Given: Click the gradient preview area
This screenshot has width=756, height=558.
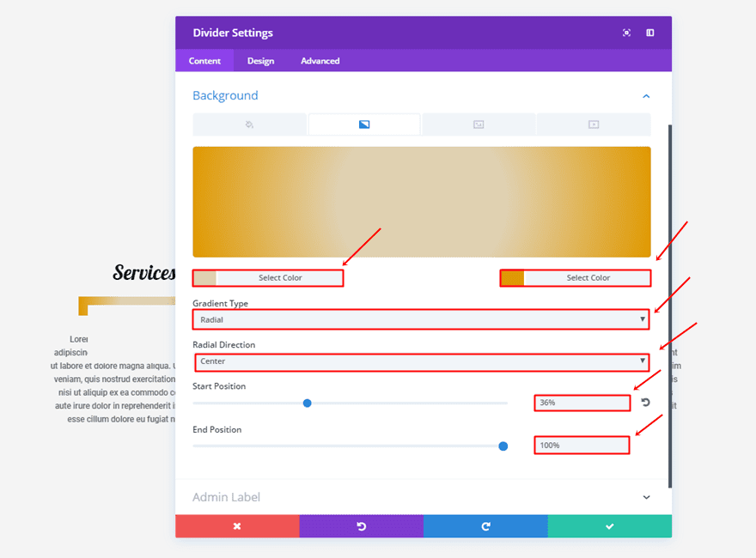Looking at the screenshot, I should click(422, 202).
